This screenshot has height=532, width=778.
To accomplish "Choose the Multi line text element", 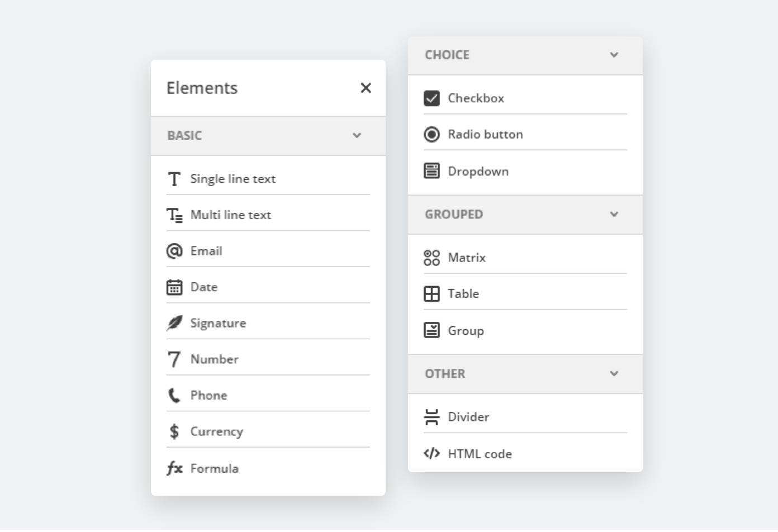I will pyautogui.click(x=230, y=215).
